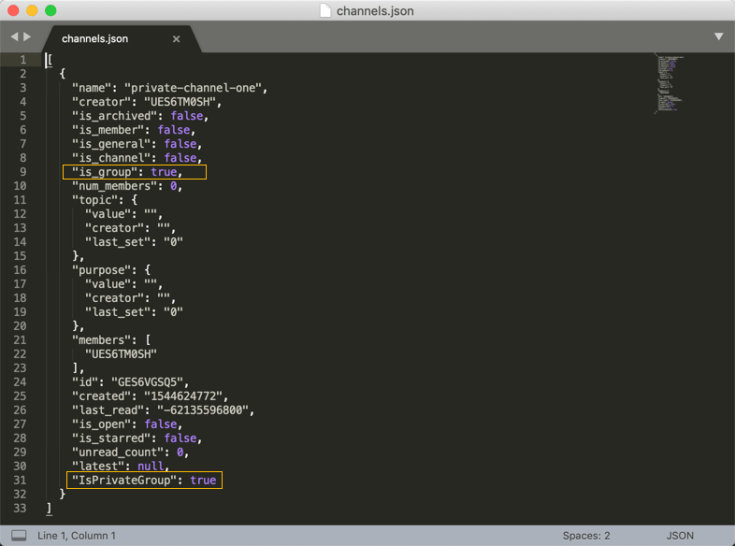
Task: Open the JSON syntax selector
Action: pyautogui.click(x=679, y=536)
